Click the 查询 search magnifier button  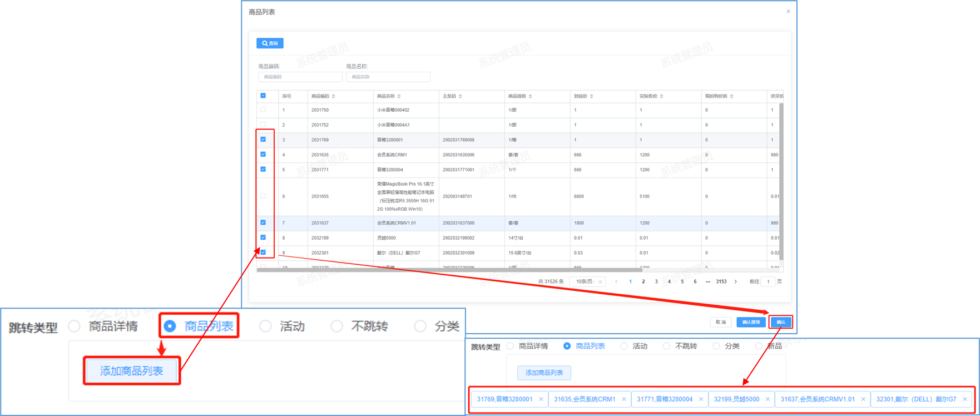pyautogui.click(x=270, y=43)
